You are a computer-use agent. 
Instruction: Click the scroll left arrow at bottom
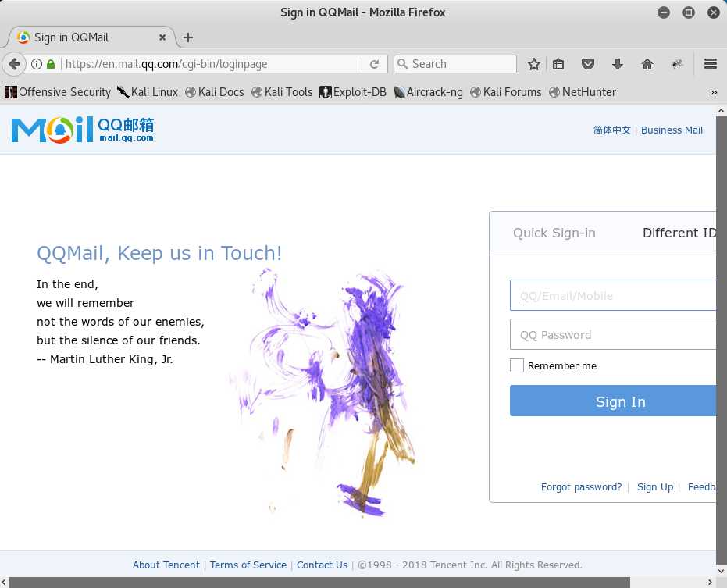4,583
